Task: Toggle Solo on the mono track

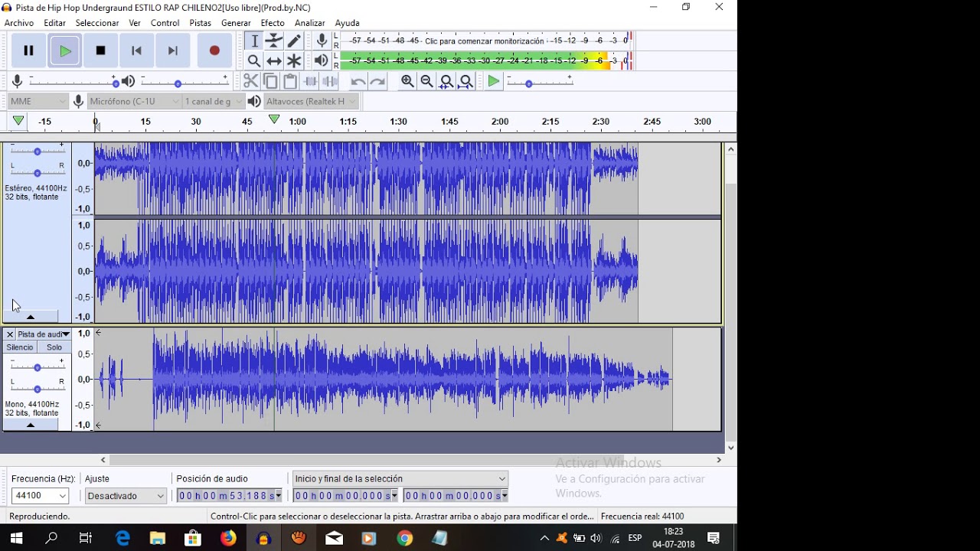Action: [x=54, y=347]
